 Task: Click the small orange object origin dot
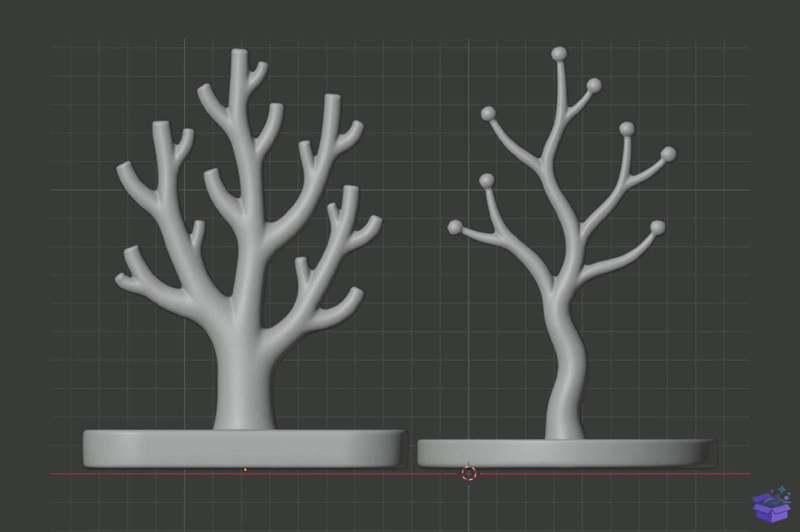point(245,470)
